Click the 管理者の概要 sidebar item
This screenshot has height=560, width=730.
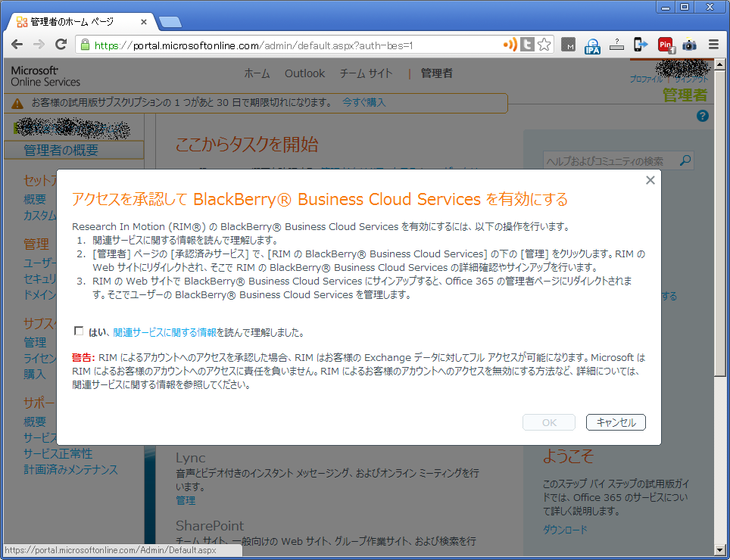[74, 151]
